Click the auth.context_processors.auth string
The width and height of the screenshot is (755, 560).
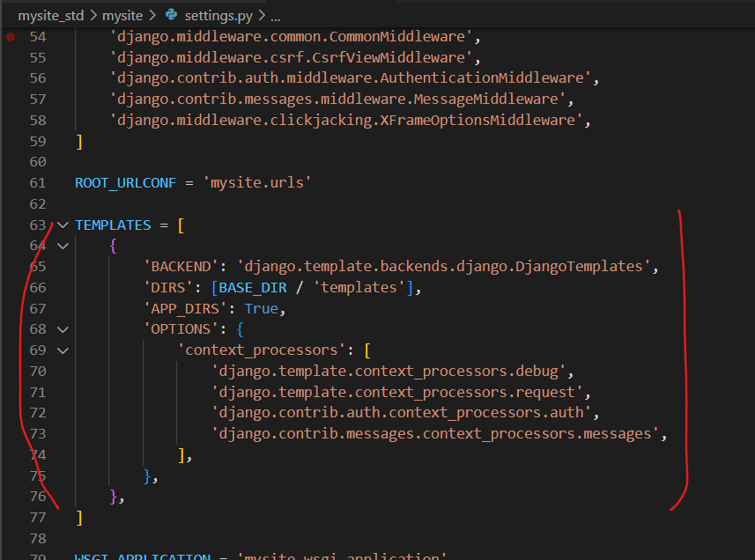tap(402, 413)
